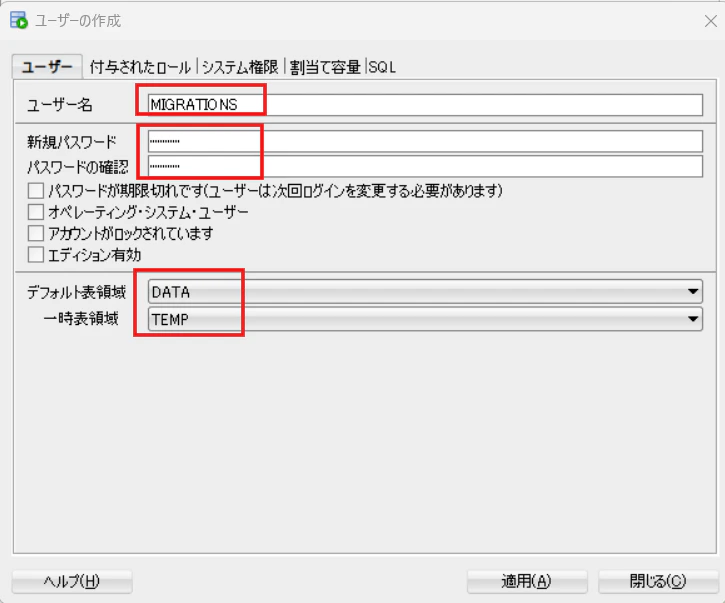725x603 pixels.
Task: Click the ユーザー名 label text
Action: tap(60, 105)
